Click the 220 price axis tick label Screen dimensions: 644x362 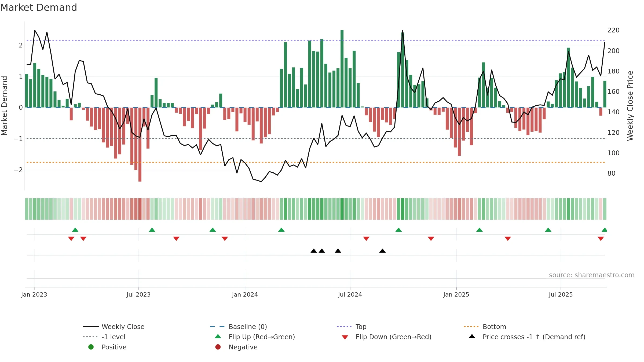click(613, 30)
